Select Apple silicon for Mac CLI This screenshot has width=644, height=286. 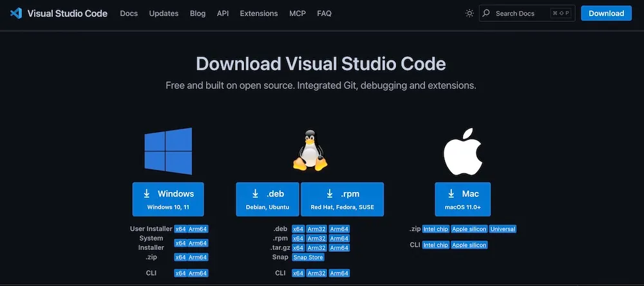point(469,245)
